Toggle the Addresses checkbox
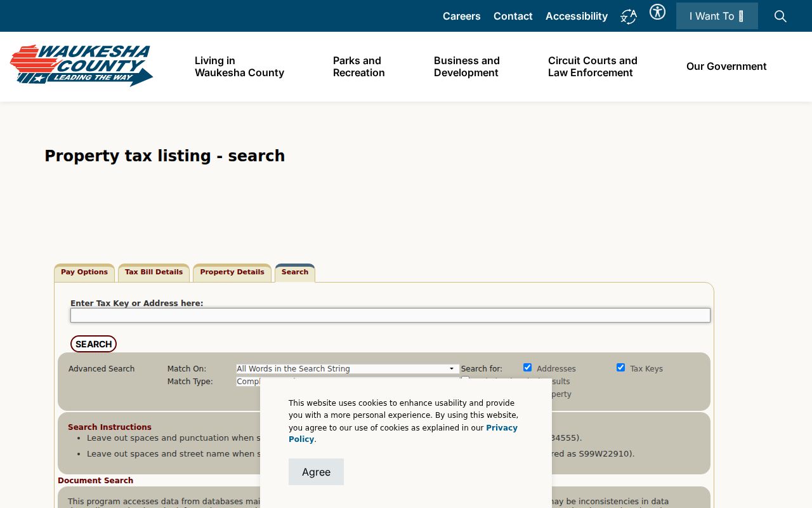This screenshot has height=508, width=812. (x=527, y=368)
